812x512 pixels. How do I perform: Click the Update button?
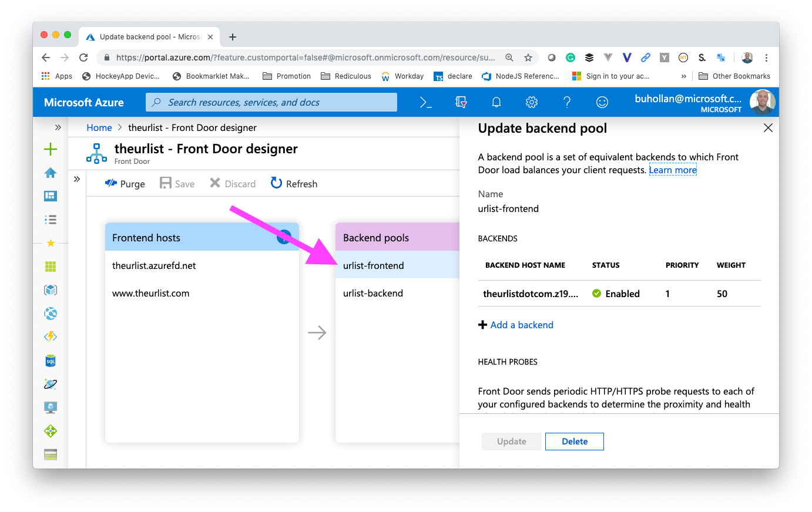pos(512,442)
